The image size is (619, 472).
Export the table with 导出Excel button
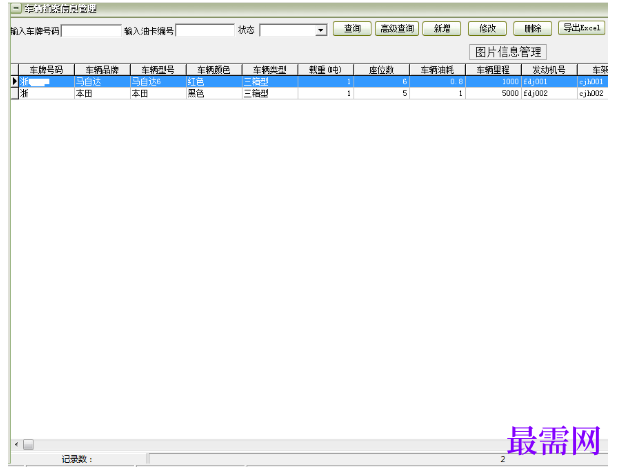coord(581,28)
